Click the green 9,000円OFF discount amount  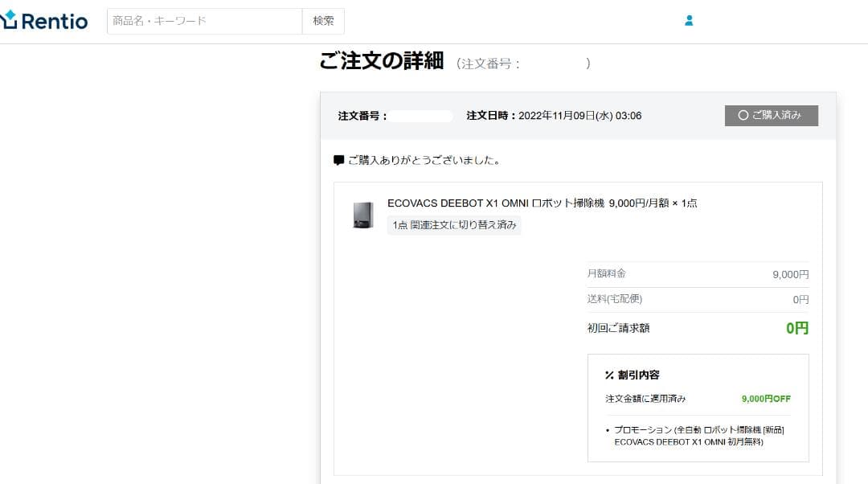point(766,399)
